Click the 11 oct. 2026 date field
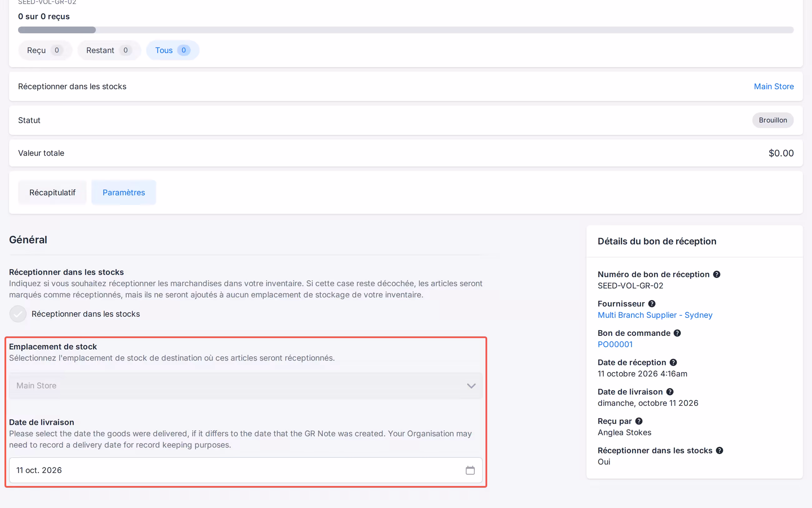The image size is (812, 508). pyautogui.click(x=245, y=470)
